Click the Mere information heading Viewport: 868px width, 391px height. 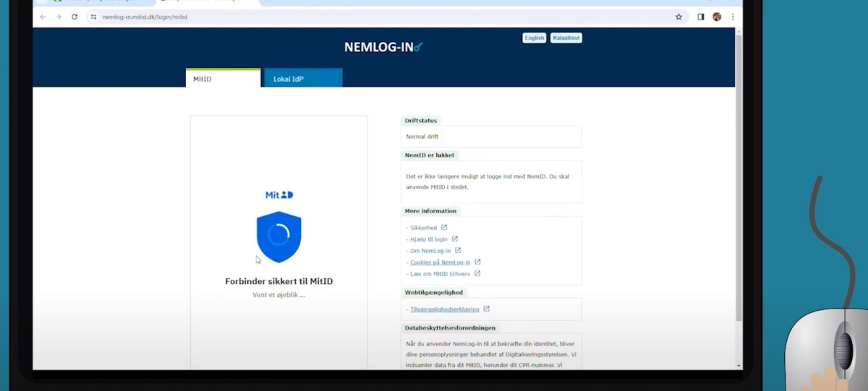(430, 211)
